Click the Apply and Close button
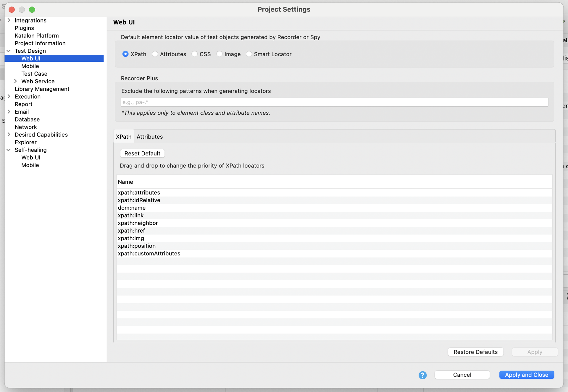Image resolution: width=568 pixels, height=392 pixels. 526,375
